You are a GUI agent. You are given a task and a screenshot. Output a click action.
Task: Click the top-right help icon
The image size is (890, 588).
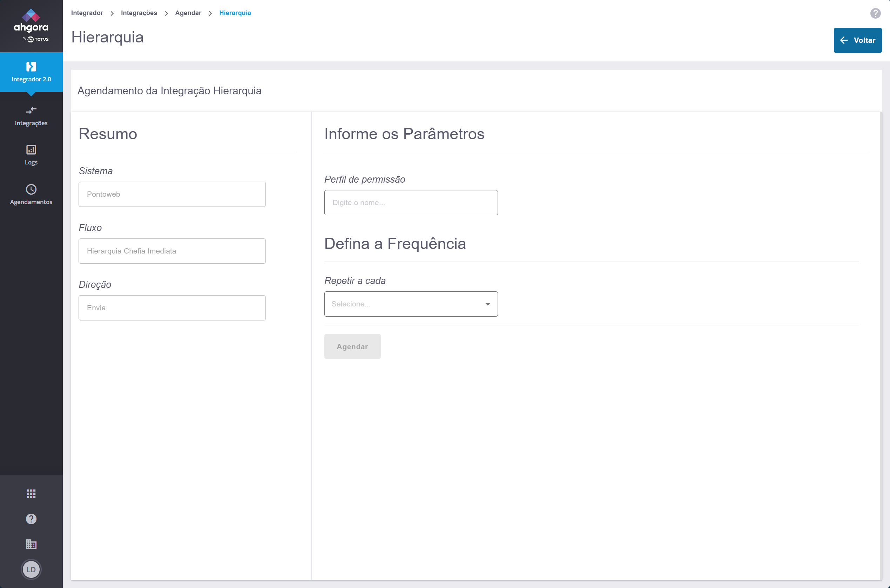[x=875, y=13]
